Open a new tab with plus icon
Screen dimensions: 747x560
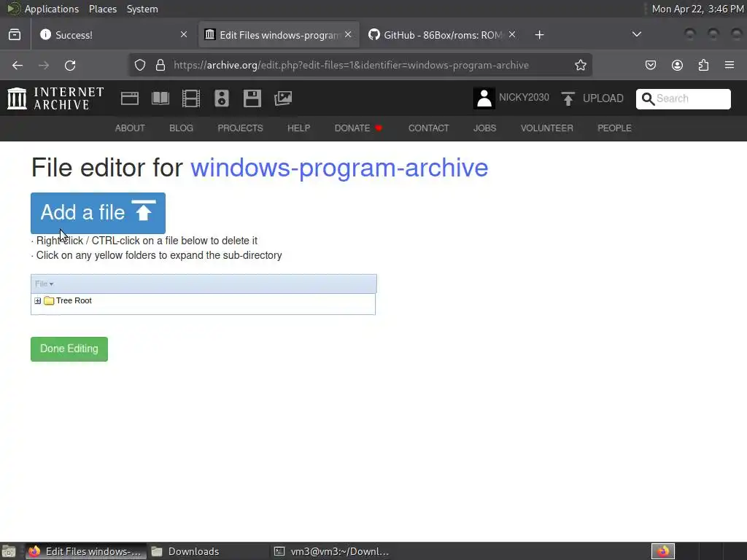click(539, 35)
